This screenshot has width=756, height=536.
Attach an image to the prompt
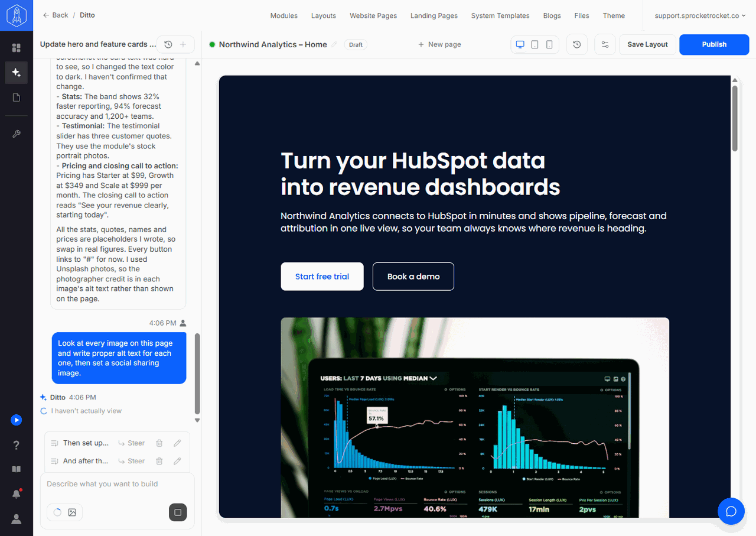tap(72, 512)
